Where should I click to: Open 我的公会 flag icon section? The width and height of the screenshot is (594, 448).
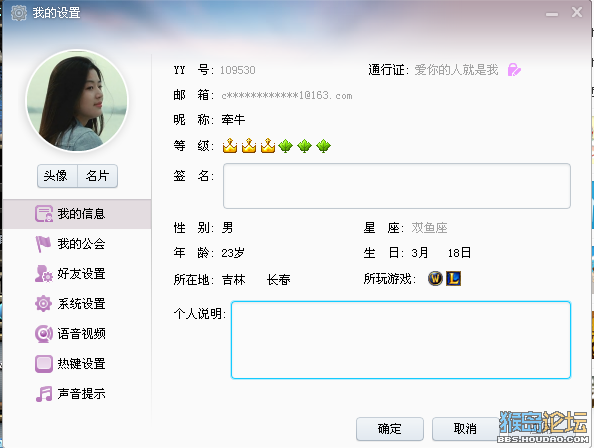(x=43, y=244)
